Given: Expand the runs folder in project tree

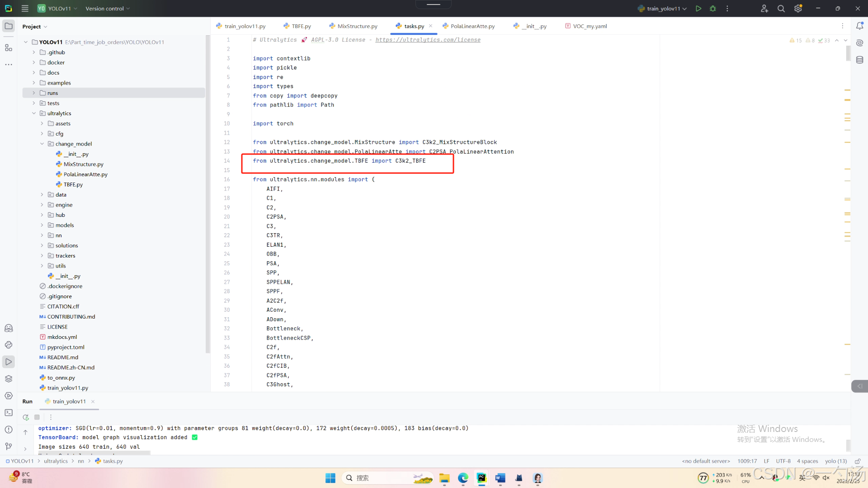Looking at the screenshot, I should click(34, 93).
